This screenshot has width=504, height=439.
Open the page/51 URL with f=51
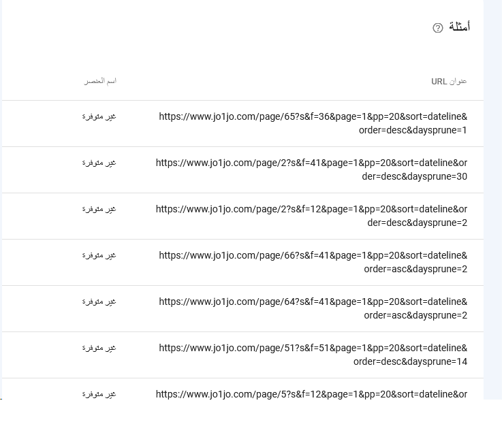(x=313, y=354)
